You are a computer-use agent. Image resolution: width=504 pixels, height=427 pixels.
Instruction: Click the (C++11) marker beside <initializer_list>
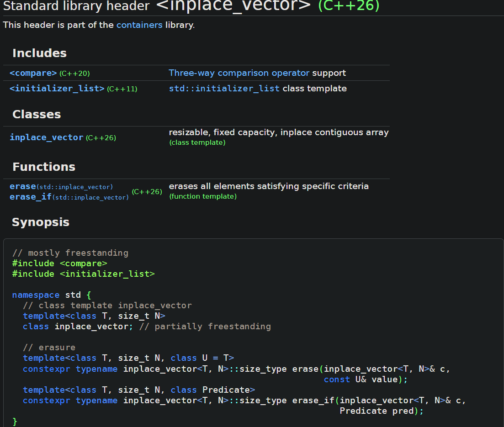pos(122,89)
